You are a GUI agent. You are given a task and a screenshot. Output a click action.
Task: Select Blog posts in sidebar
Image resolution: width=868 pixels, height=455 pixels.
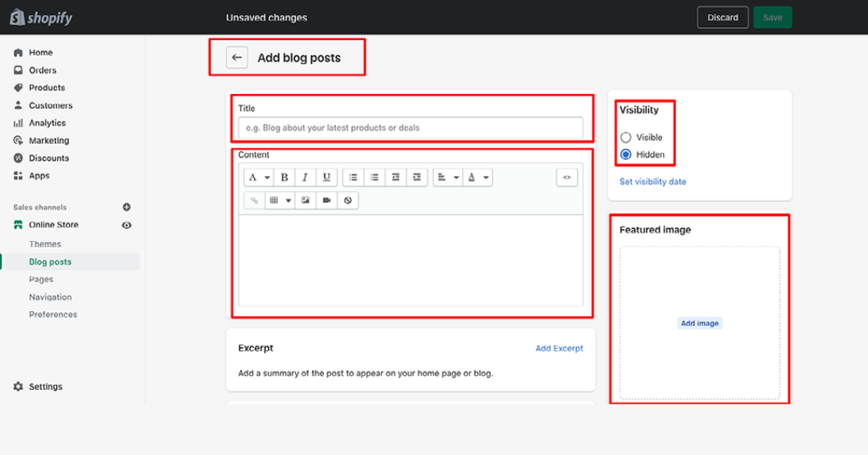tap(50, 262)
